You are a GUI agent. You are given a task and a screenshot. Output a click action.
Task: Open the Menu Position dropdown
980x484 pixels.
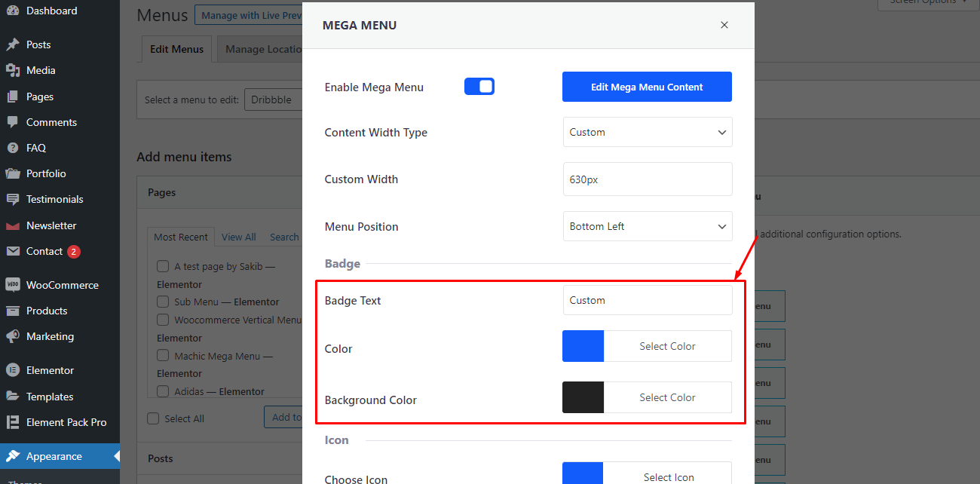(647, 226)
